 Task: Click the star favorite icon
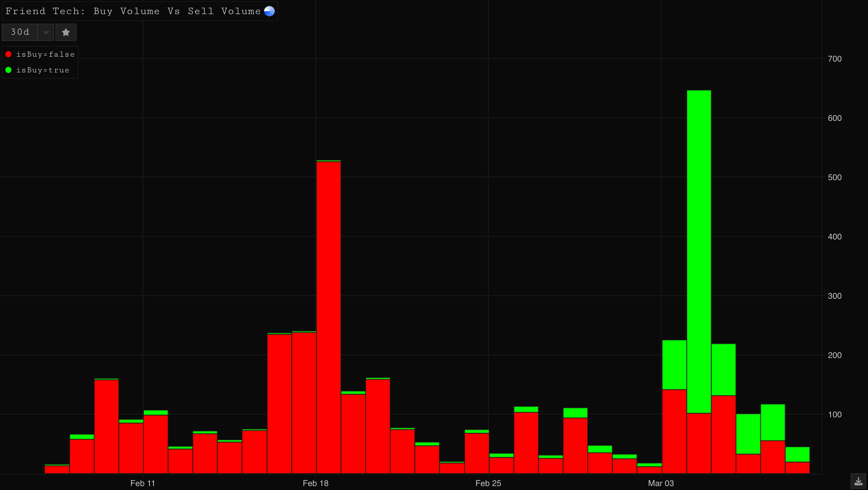pos(66,32)
